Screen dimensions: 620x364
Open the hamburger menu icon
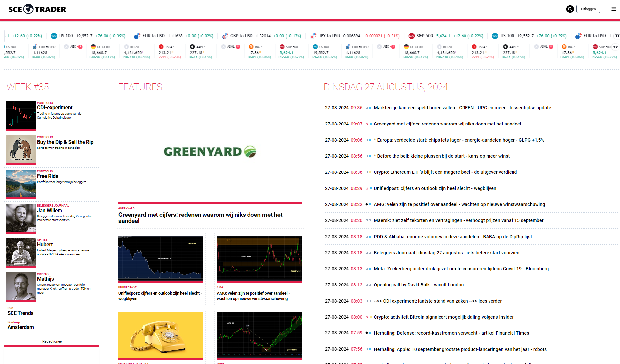click(614, 9)
